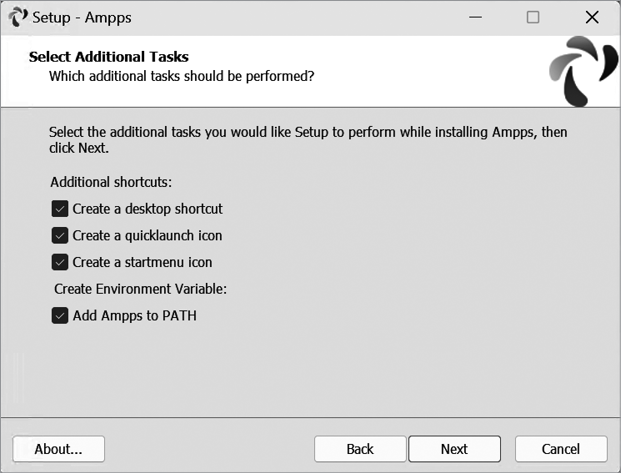621x473 pixels.
Task: Click the 'Which additional tasks should be performed?' subtitle
Action: tap(182, 75)
